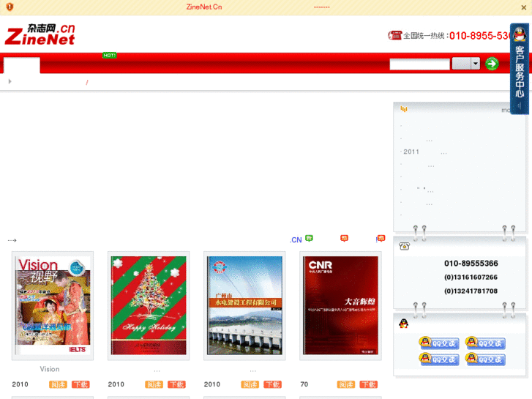Click Download button under hydropower cover

(x=273, y=384)
